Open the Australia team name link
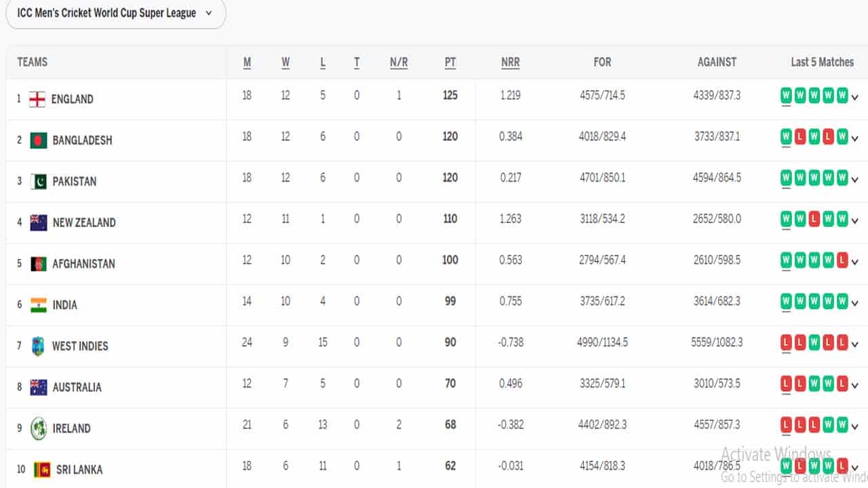This screenshot has height=488, width=868. 77,387
